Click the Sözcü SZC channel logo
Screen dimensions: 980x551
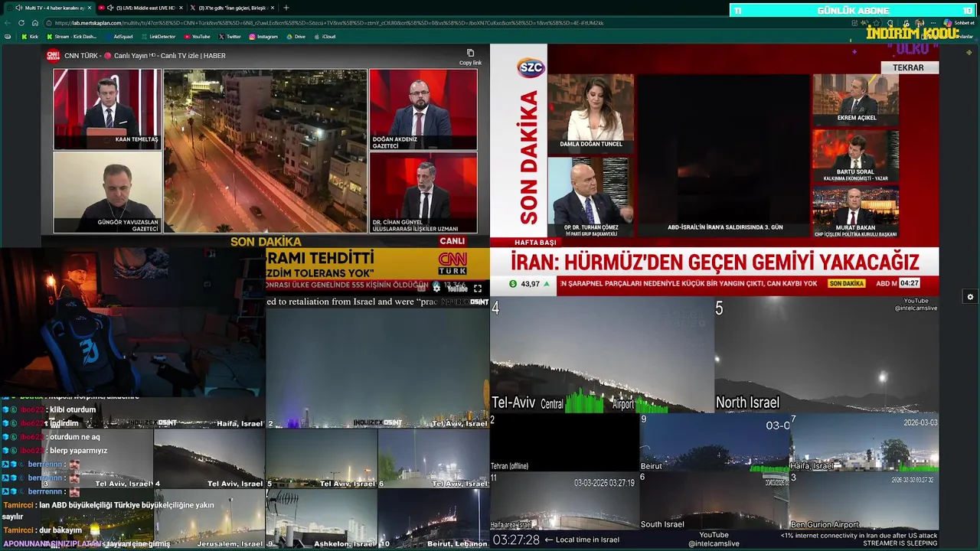pos(531,67)
